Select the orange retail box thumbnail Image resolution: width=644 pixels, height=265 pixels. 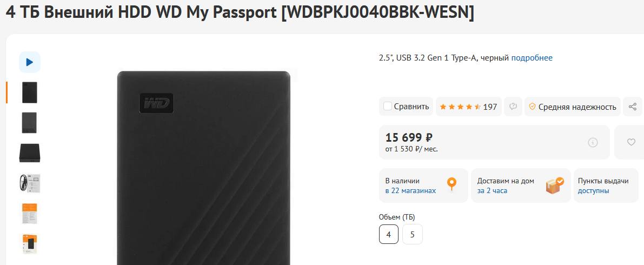[x=30, y=244]
